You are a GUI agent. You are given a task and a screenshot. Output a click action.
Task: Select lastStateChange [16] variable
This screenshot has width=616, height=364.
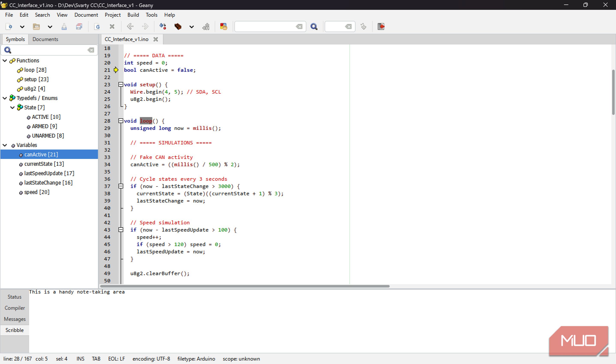pyautogui.click(x=48, y=183)
